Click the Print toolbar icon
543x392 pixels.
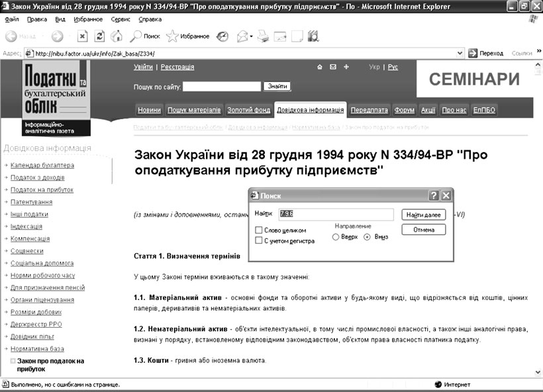click(x=264, y=36)
